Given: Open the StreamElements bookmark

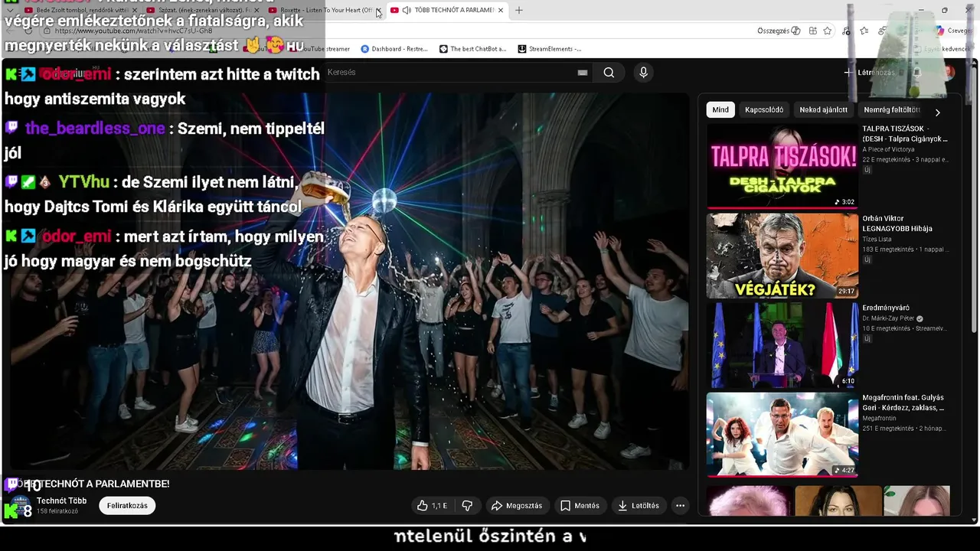Looking at the screenshot, I should point(550,49).
